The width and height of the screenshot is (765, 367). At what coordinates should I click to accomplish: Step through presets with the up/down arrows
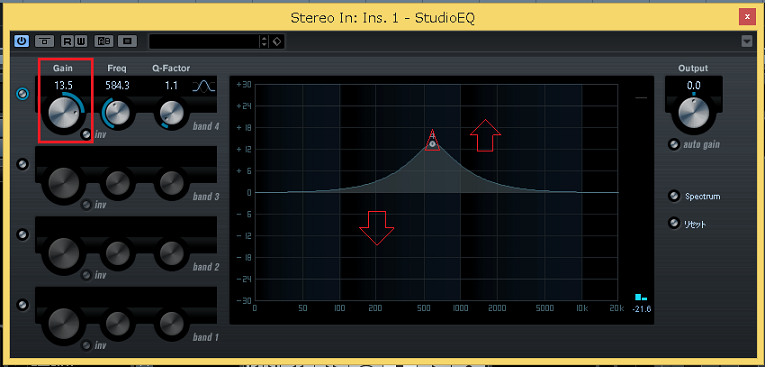click(x=264, y=41)
